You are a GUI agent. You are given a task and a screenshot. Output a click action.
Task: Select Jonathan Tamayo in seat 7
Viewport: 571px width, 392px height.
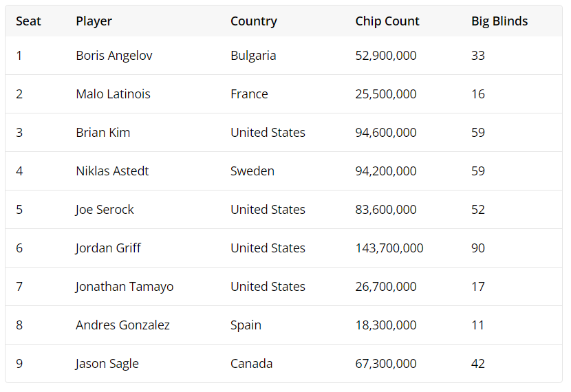pyautogui.click(x=125, y=287)
